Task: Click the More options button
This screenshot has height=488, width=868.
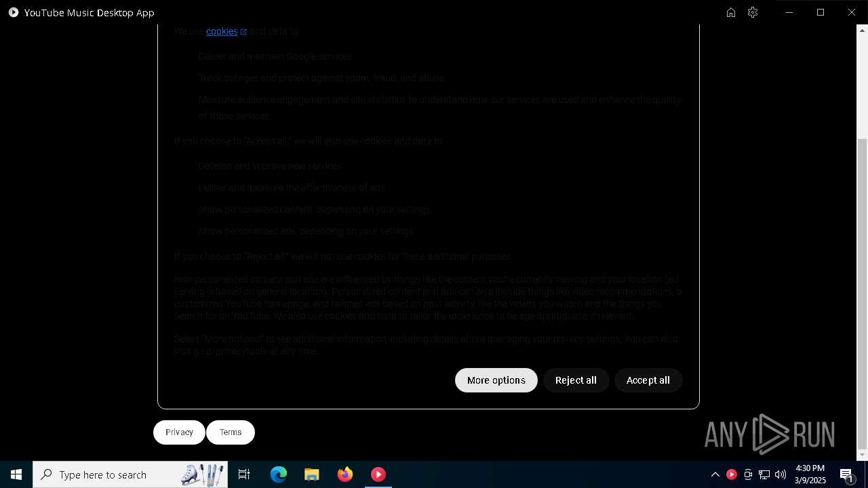Action: tap(496, 380)
